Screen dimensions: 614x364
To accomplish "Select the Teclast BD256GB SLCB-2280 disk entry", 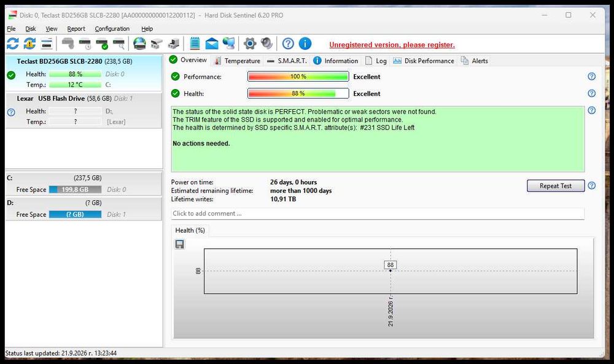I will pos(84,73).
